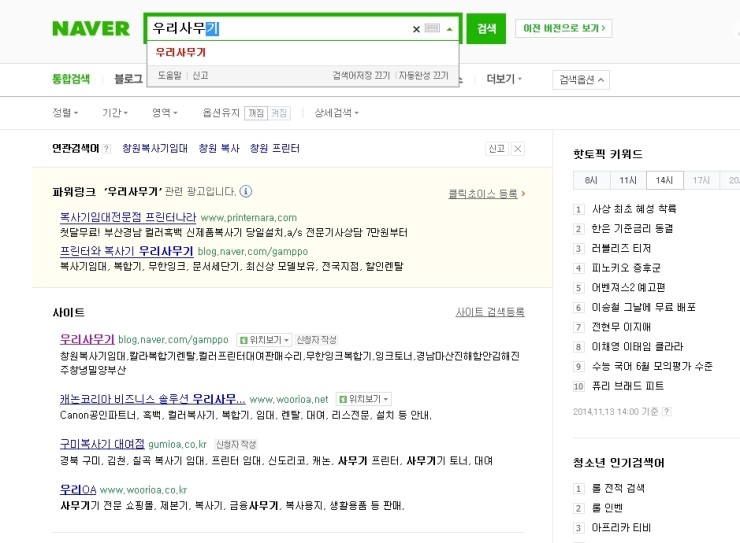Click hot topic 한은 기준금리 동결

coord(632,229)
